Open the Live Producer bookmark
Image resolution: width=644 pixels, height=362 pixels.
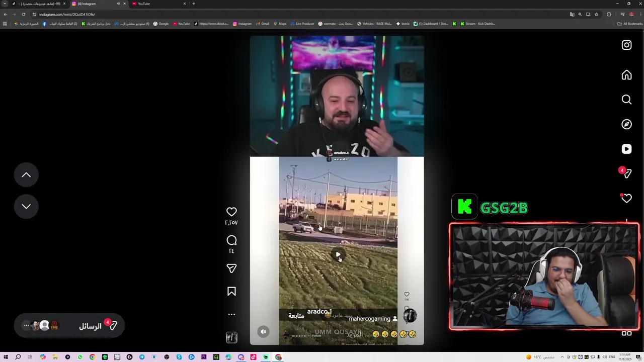(x=302, y=24)
